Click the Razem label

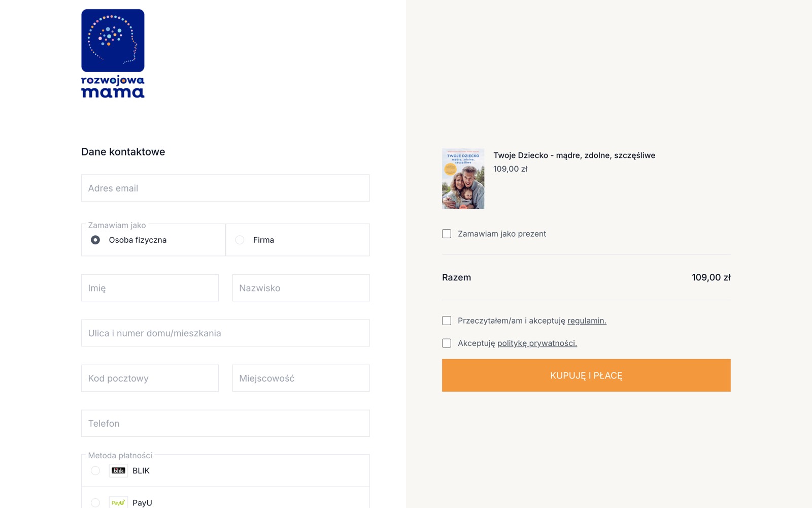click(456, 277)
